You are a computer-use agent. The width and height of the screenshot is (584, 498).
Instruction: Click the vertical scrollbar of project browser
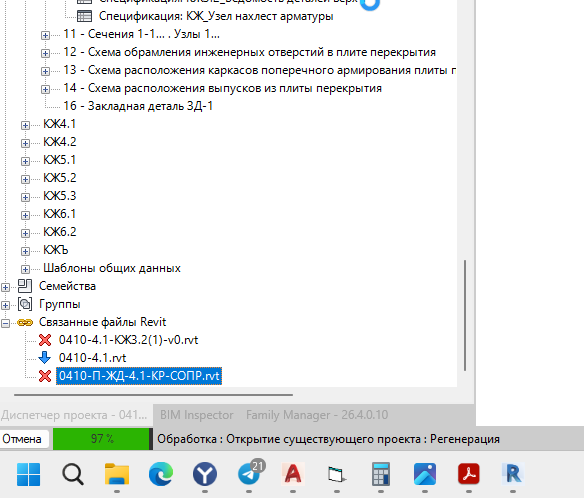465,315
